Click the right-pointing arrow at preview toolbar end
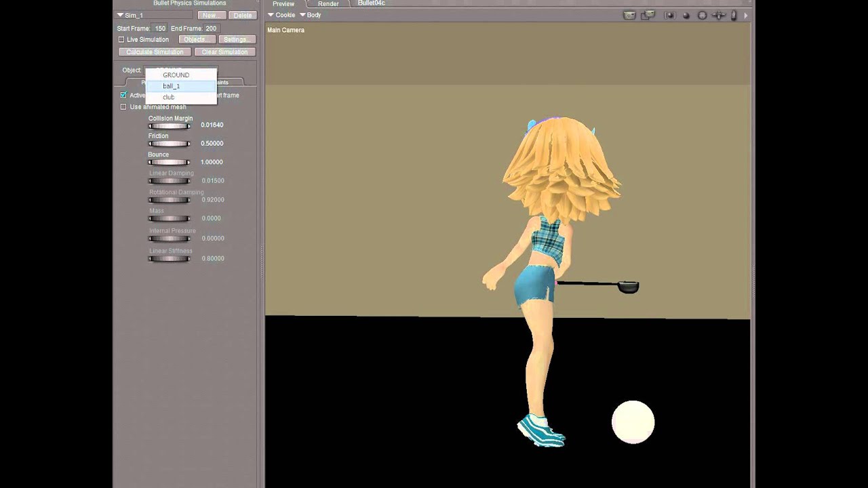The width and height of the screenshot is (868, 488). [746, 15]
